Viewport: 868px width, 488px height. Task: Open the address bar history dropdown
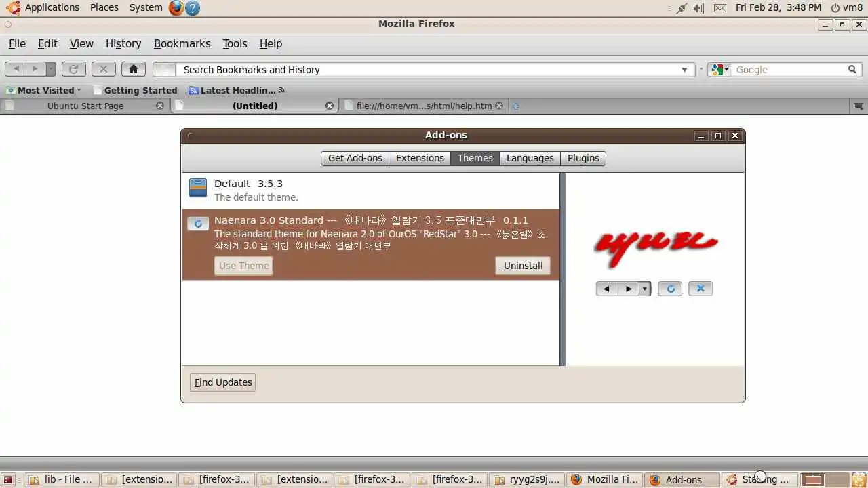click(684, 70)
